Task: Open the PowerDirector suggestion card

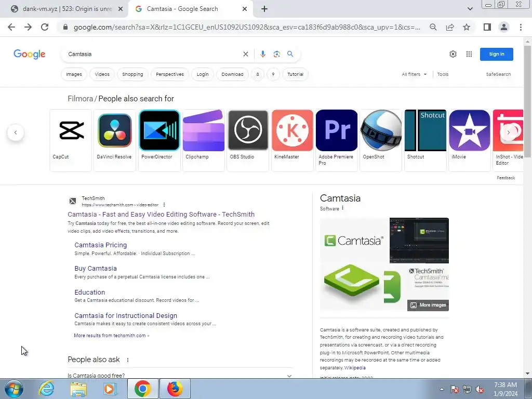Action: click(159, 140)
